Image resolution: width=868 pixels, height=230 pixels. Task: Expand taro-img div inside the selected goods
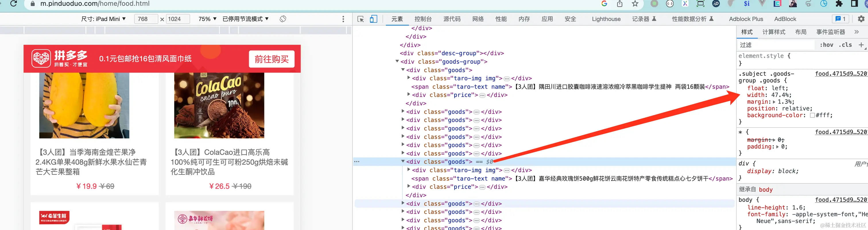(408, 170)
